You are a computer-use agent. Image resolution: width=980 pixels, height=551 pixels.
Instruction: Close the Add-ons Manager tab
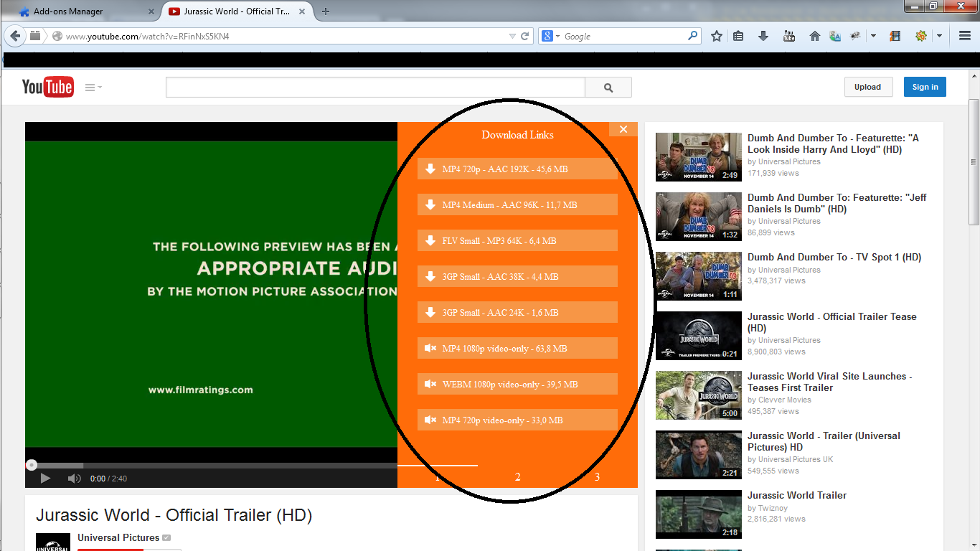point(151,11)
